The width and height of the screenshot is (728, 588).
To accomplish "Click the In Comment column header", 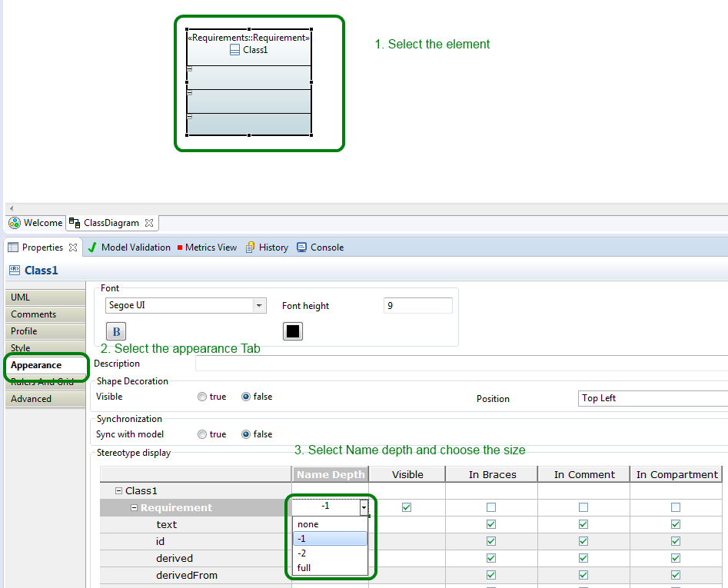I will tap(584, 474).
